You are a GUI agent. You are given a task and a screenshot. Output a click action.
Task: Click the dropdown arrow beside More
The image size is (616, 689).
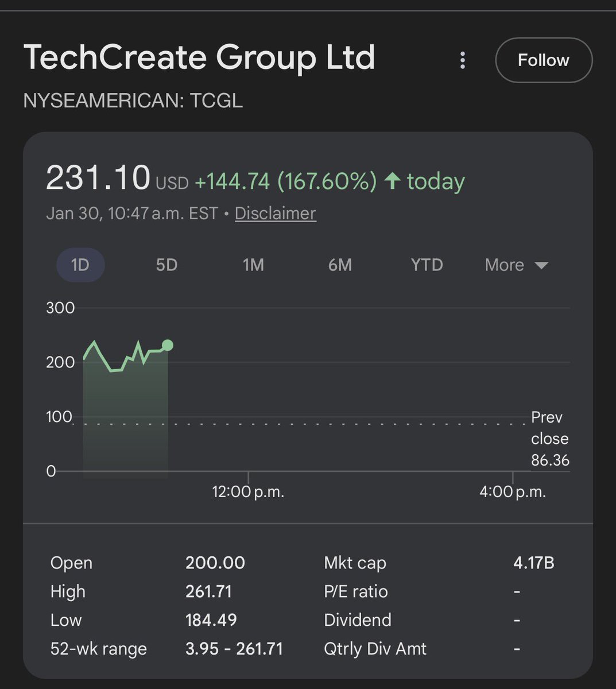[541, 265]
